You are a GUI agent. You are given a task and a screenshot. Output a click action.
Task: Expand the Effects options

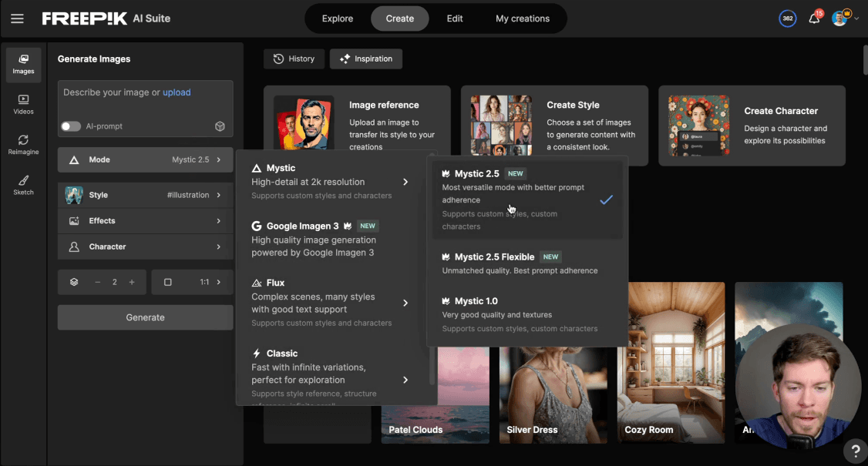click(x=145, y=221)
